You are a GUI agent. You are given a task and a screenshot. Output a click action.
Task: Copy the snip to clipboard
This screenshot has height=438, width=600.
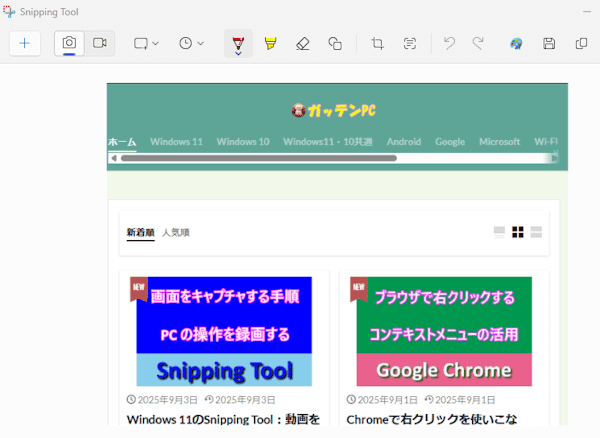(581, 44)
